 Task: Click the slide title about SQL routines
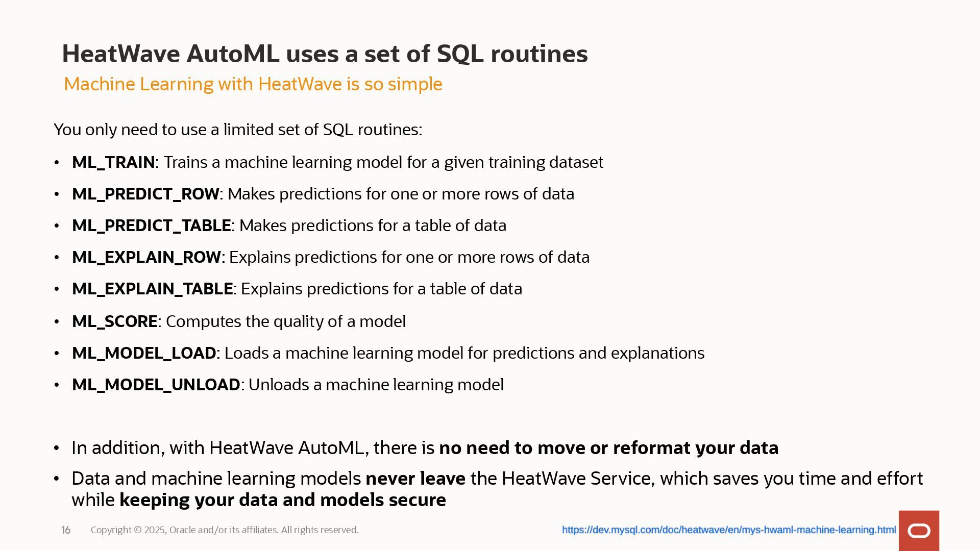325,54
